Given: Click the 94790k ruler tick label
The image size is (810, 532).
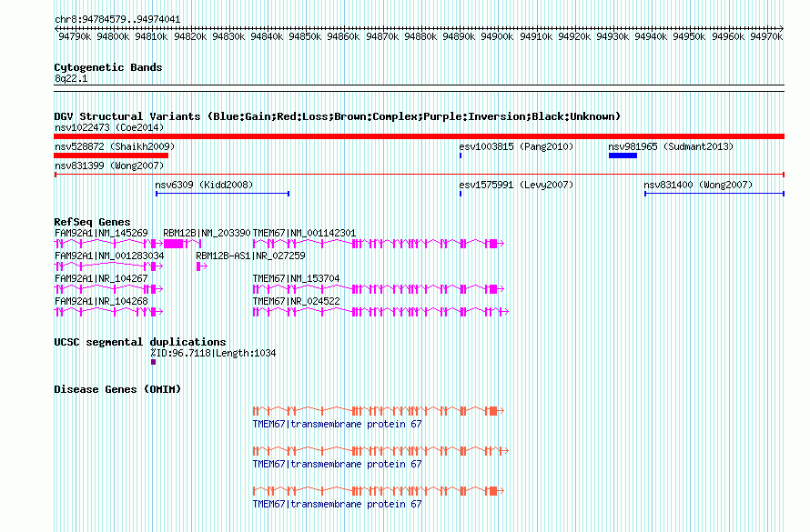Looking at the screenshot, I should pyautogui.click(x=75, y=36).
